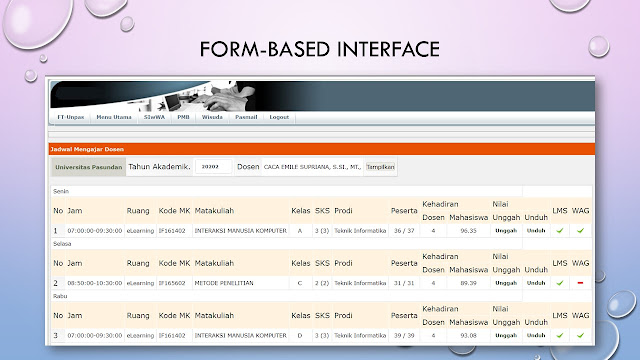Click METODE PENELITIAN course name
This screenshot has height=360, width=640.
pyautogui.click(x=224, y=283)
